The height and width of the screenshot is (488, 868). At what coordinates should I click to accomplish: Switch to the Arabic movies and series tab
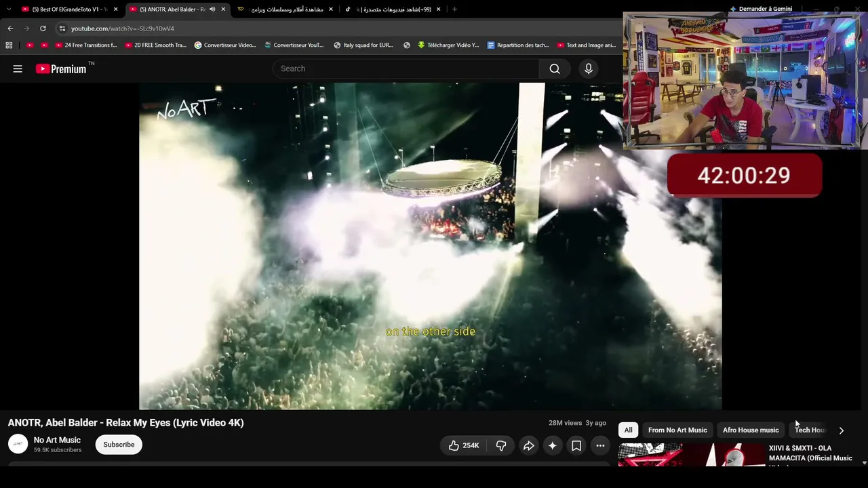point(285,9)
